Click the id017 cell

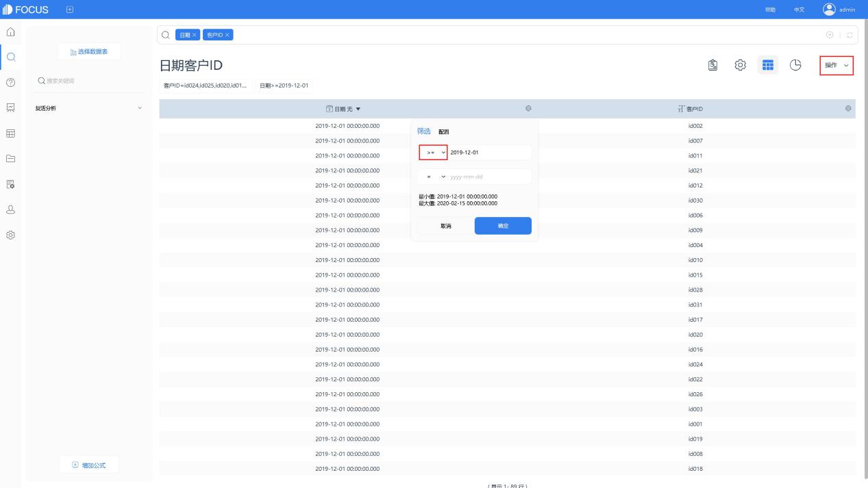pos(695,320)
